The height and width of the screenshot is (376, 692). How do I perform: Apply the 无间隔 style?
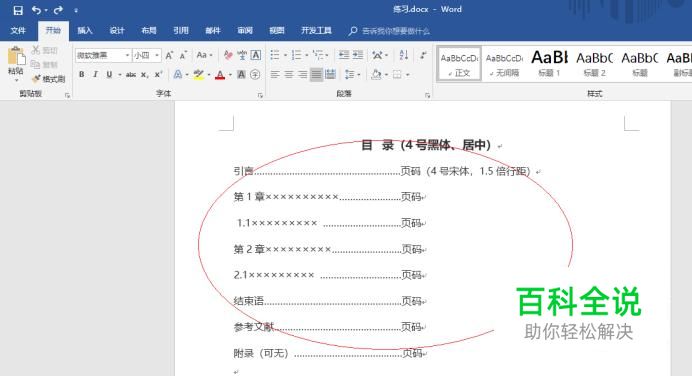click(x=504, y=64)
